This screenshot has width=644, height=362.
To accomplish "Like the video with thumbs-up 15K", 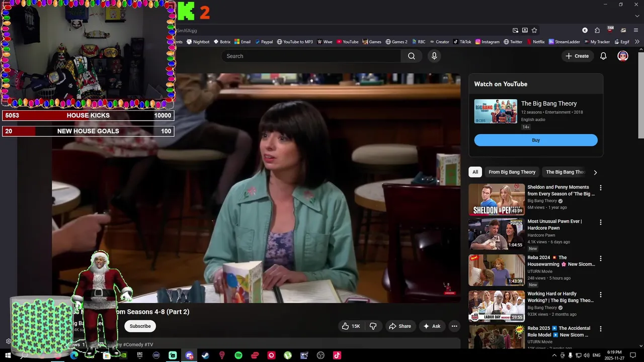I will [351, 326].
